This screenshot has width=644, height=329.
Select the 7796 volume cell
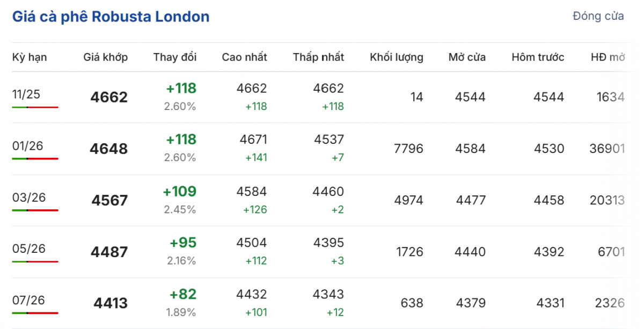pyautogui.click(x=408, y=149)
